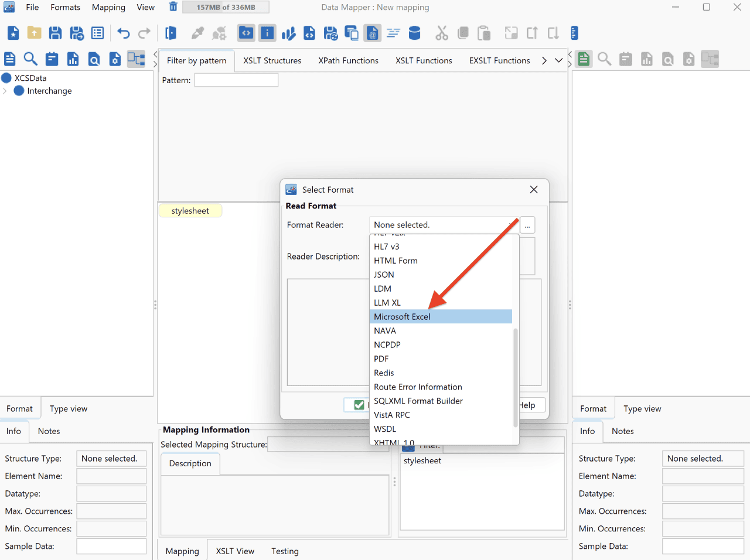Open the Format Reader combo box
This screenshot has height=560, width=750.
444,225
